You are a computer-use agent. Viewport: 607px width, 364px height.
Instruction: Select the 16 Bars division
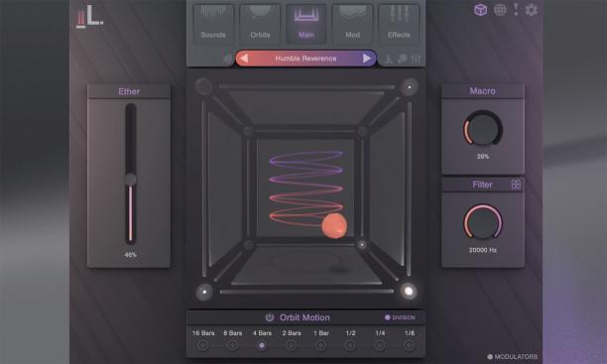click(203, 345)
